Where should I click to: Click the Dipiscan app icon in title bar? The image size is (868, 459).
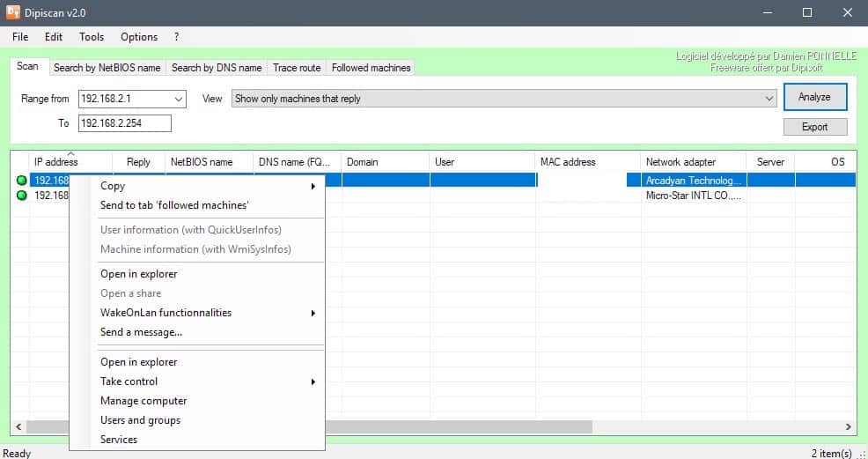point(13,12)
